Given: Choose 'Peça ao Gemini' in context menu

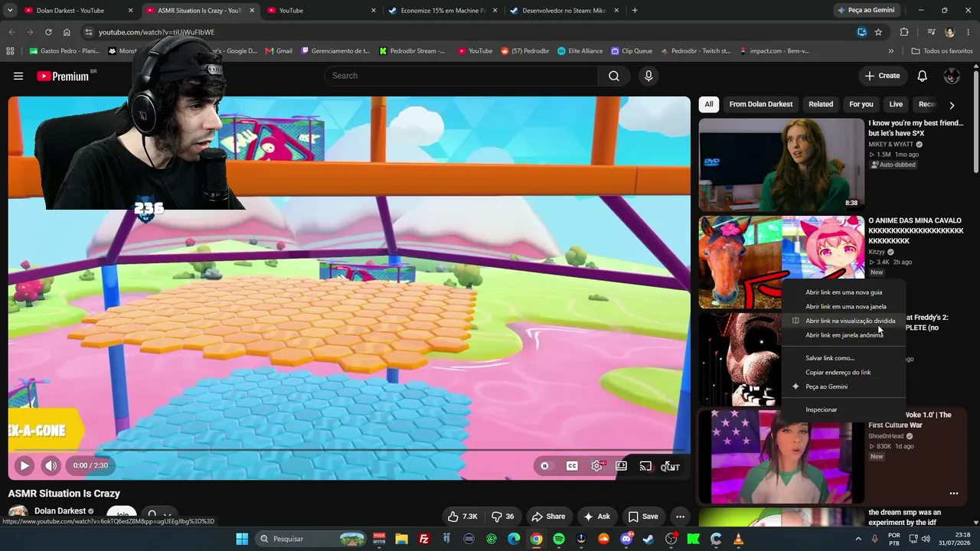Looking at the screenshot, I should pyautogui.click(x=844, y=386).
